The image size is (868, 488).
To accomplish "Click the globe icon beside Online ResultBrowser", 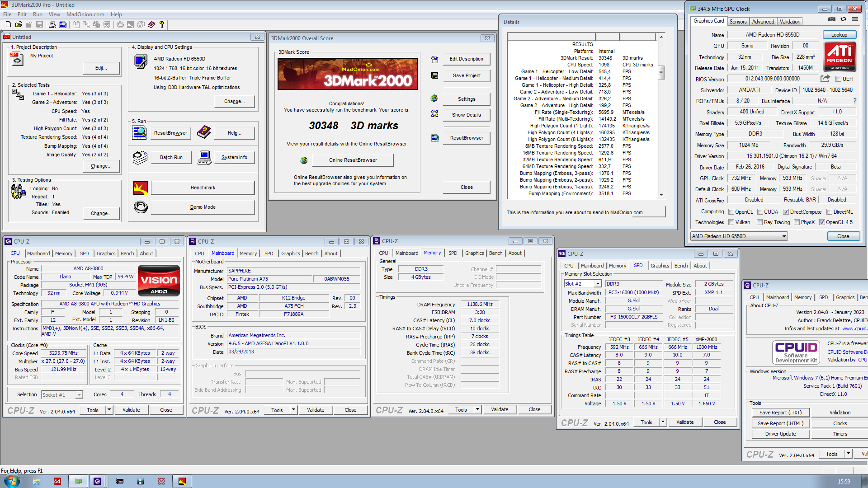I will point(304,160).
